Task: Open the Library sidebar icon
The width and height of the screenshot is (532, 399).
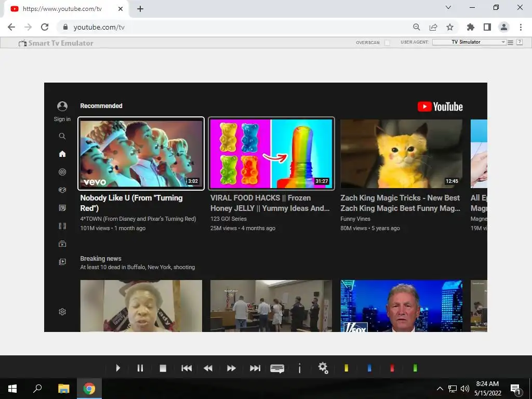Action: [x=62, y=262]
